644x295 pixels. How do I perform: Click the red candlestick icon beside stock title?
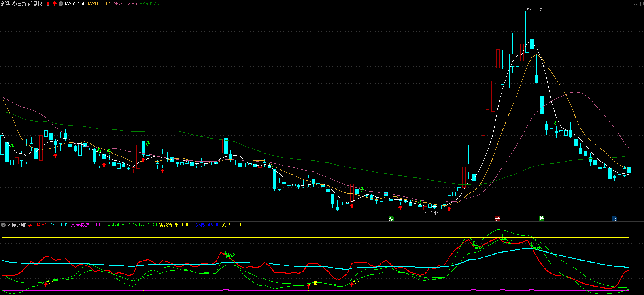click(x=48, y=4)
